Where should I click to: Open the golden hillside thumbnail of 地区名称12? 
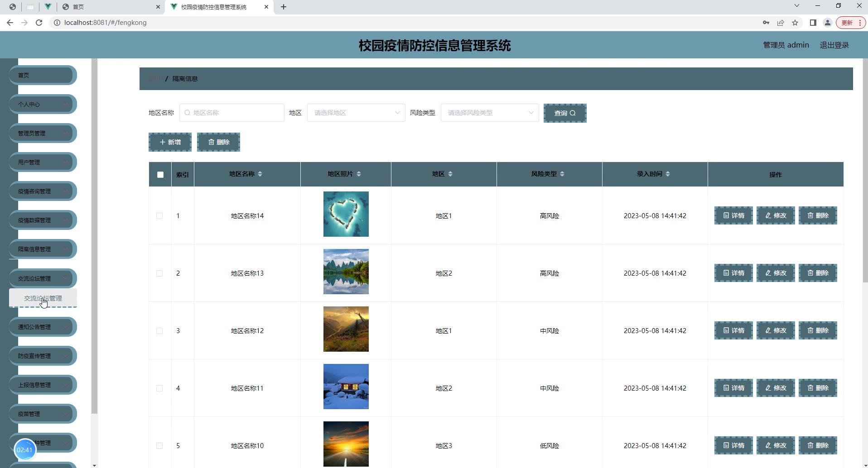(x=346, y=329)
